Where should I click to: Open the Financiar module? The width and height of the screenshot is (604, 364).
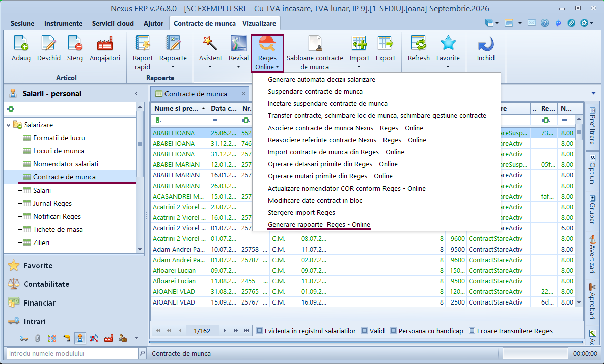pos(39,303)
